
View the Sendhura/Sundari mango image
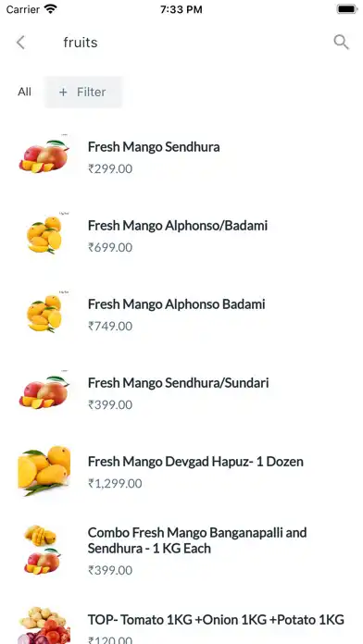44,392
